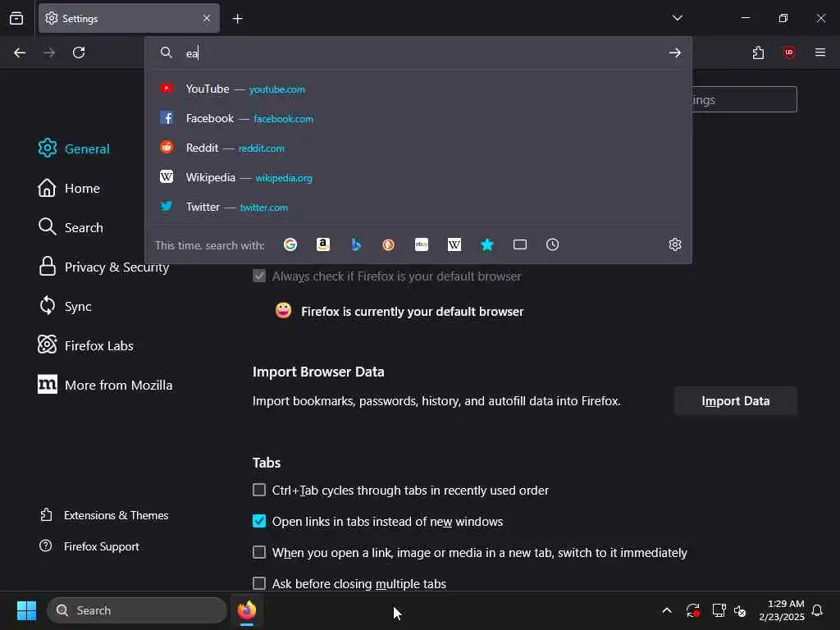The width and height of the screenshot is (840, 630).
Task: Search this time with Bing icon
Action: (x=356, y=244)
